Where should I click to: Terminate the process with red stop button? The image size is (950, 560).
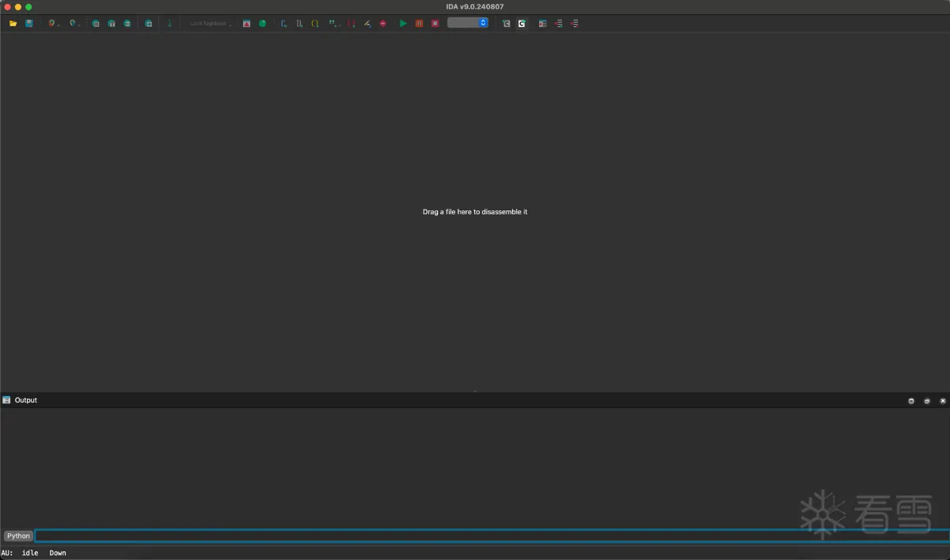tap(435, 24)
